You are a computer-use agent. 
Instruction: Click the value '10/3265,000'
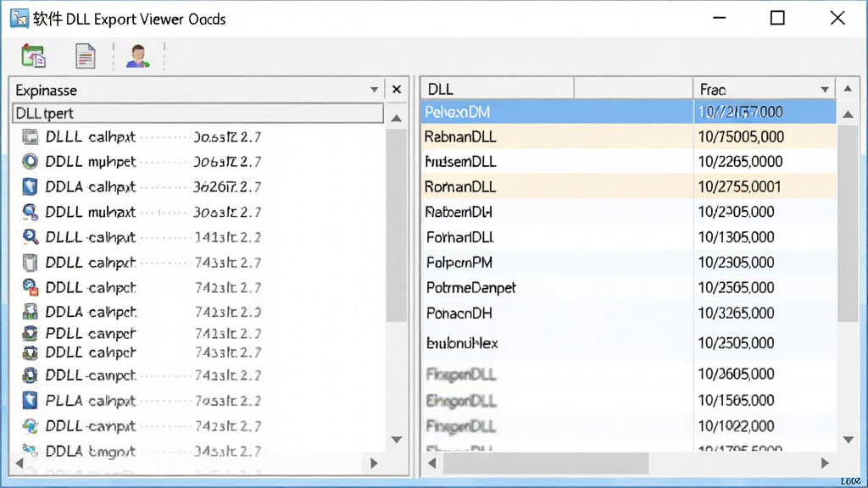[x=736, y=313]
